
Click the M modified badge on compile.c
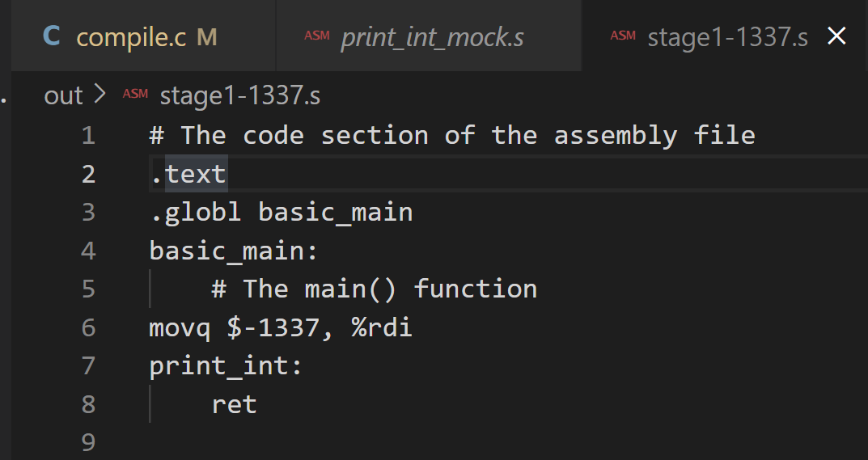point(207,37)
